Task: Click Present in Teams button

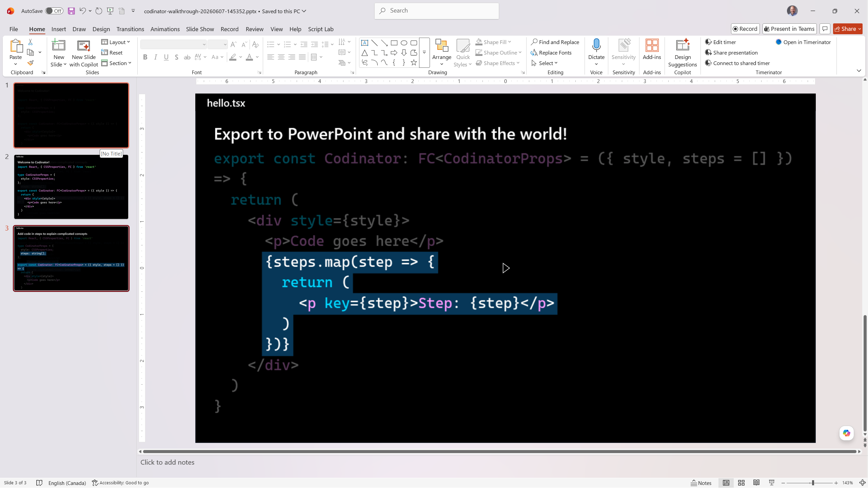Action: pyautogui.click(x=789, y=29)
